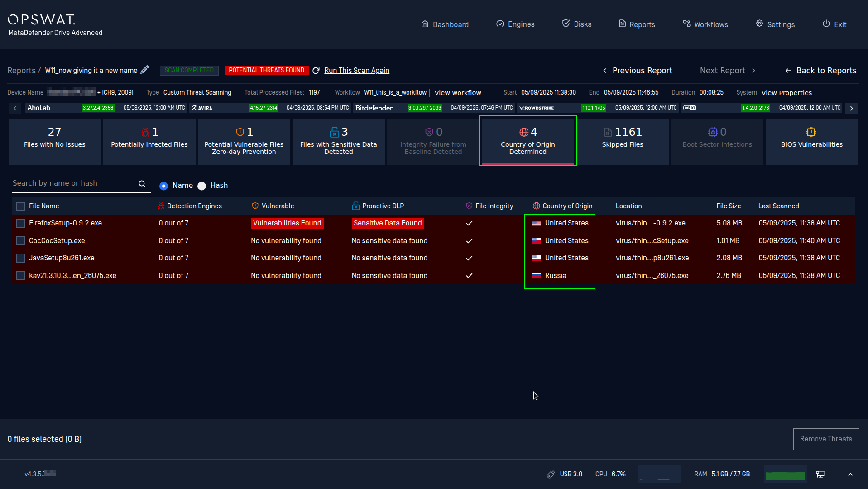This screenshot has width=868, height=489.
Task: Click the Boot Sector Infections chip icon
Action: tap(713, 132)
